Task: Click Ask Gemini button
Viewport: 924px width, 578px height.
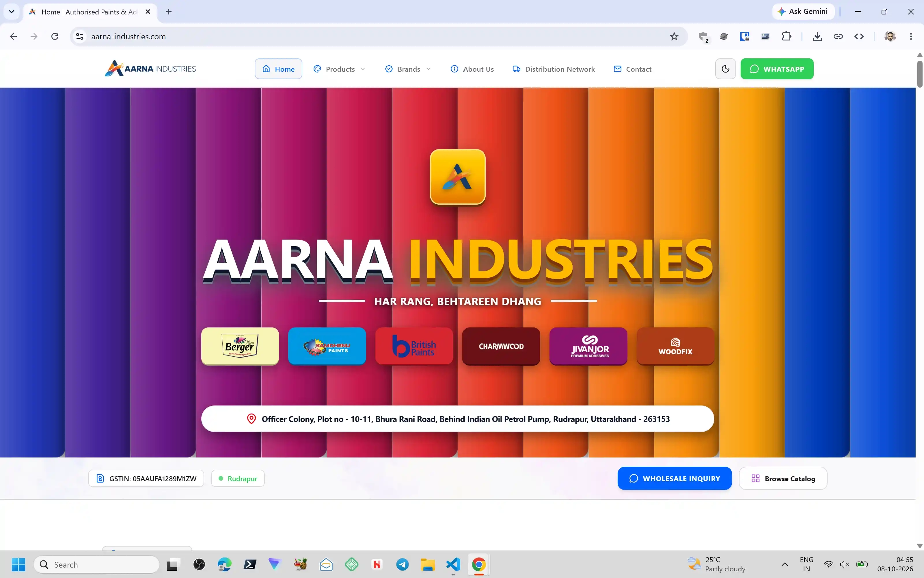Action: [x=803, y=12]
